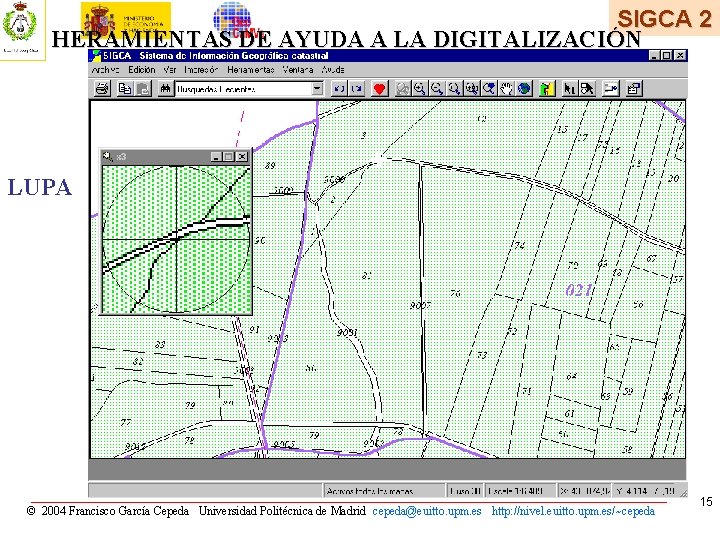Click the Paste clipboard icon
The height and width of the screenshot is (540, 720).
point(143,88)
